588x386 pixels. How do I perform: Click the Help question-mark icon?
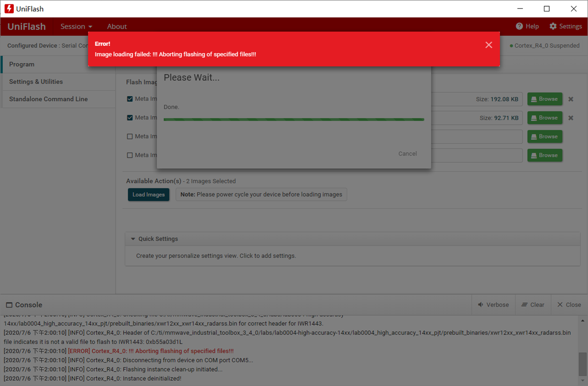519,26
